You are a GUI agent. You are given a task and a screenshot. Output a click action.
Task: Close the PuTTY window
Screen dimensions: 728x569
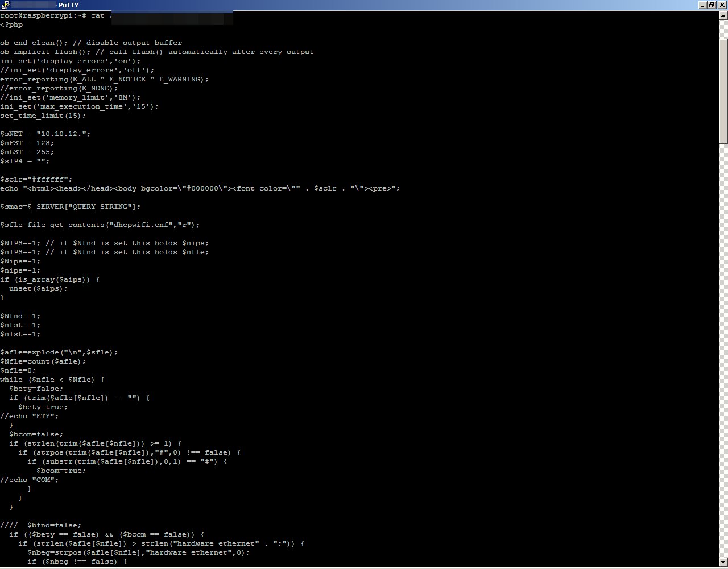tap(721, 5)
